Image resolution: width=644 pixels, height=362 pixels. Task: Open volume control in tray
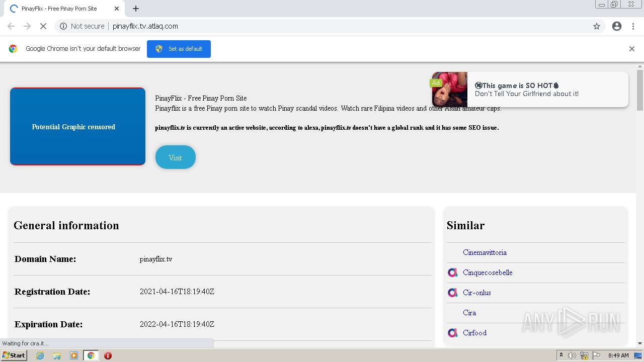click(572, 355)
